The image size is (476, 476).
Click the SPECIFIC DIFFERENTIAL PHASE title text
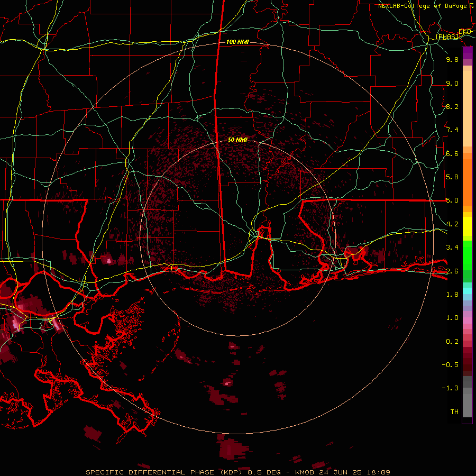150,472
